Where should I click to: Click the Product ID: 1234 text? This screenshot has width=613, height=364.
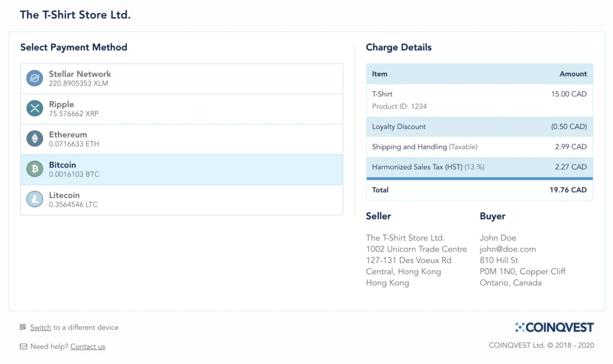click(399, 107)
